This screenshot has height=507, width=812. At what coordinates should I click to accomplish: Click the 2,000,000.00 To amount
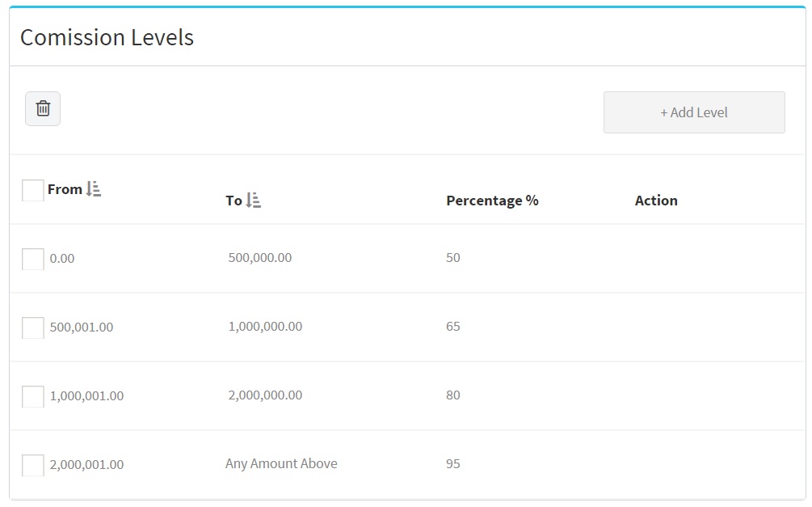(x=265, y=395)
